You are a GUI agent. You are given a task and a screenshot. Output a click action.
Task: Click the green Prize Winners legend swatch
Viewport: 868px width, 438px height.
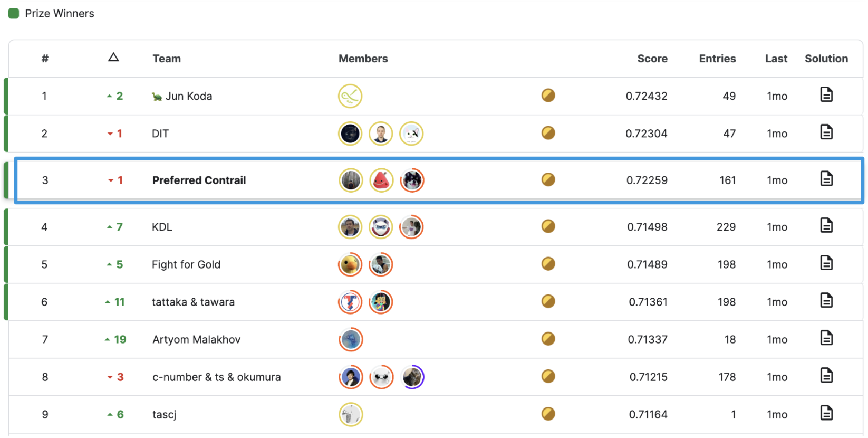coord(14,13)
